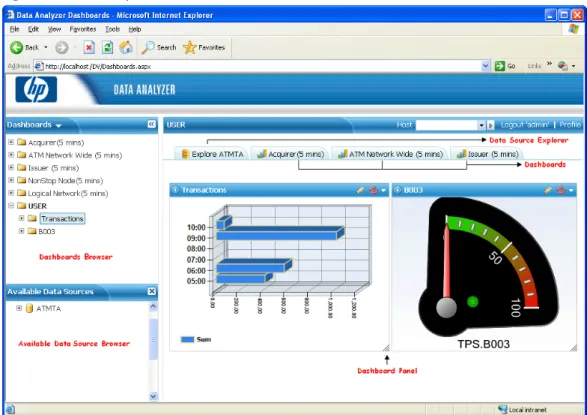The height and width of the screenshot is (415, 587).
Task: Switch to the Explore ATMTA tab
Action: click(212, 154)
